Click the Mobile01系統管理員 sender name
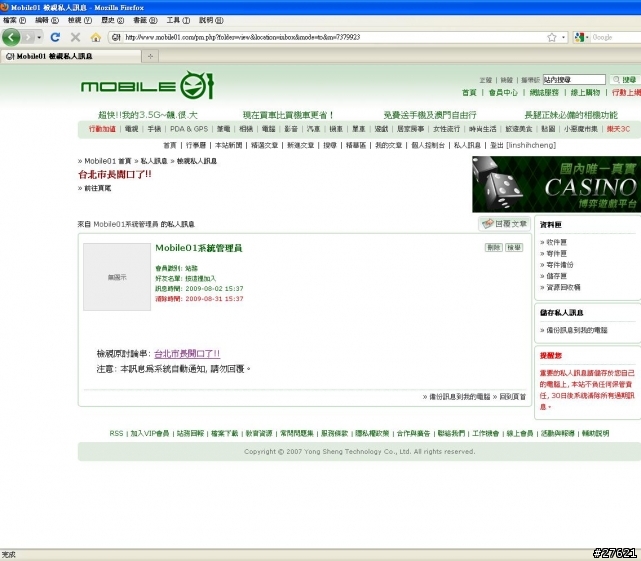This screenshot has height=561, width=641. tap(199, 248)
